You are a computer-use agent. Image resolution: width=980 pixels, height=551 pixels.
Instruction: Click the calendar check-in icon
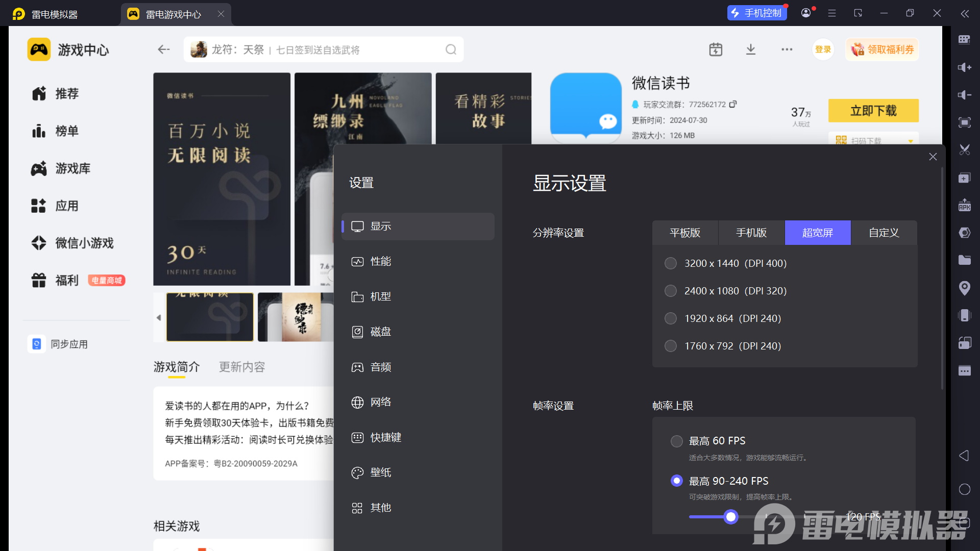[x=716, y=49]
